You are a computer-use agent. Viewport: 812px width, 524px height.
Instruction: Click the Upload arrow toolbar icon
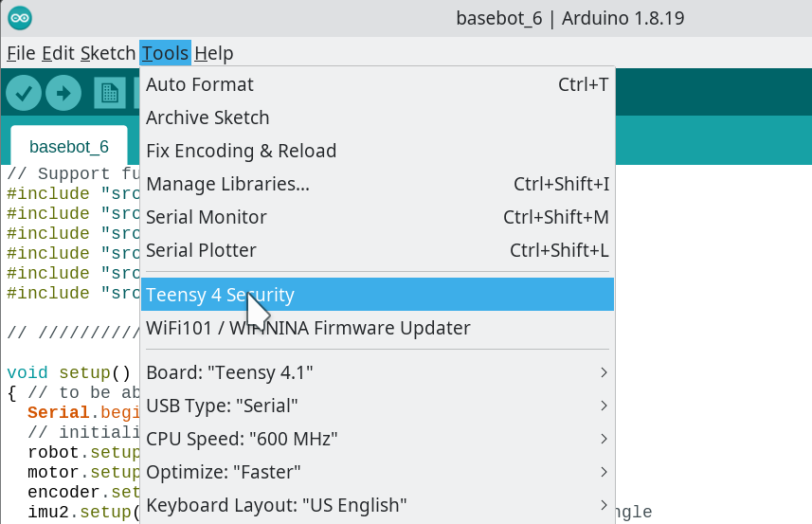(x=63, y=93)
